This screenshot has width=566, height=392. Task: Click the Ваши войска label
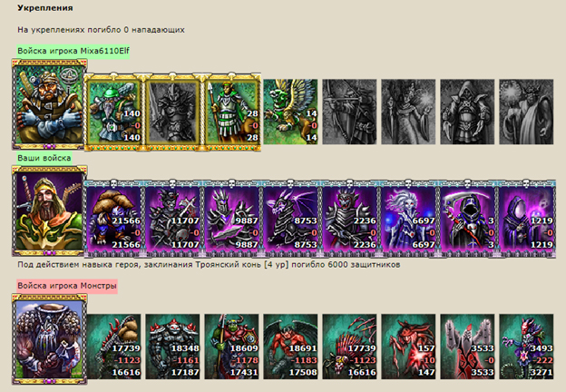tap(44, 158)
